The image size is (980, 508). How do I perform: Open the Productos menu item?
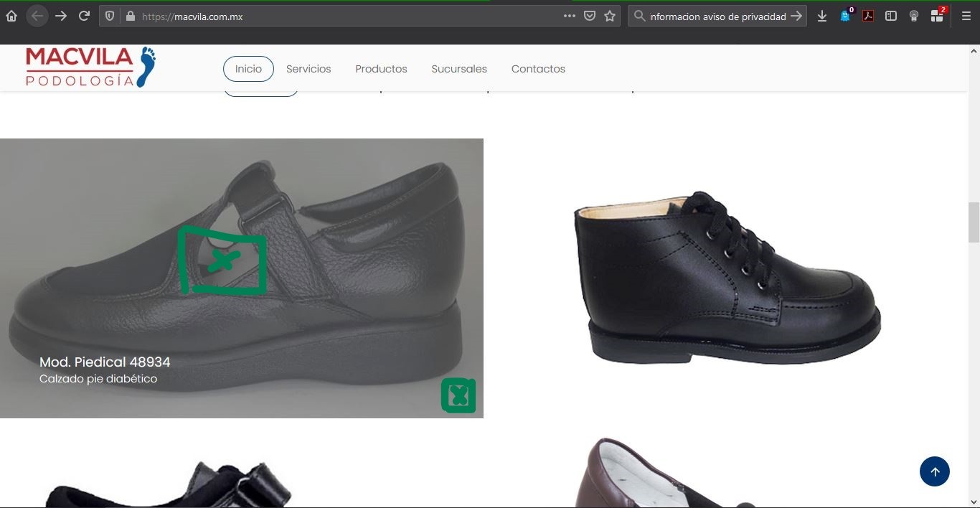click(x=381, y=69)
